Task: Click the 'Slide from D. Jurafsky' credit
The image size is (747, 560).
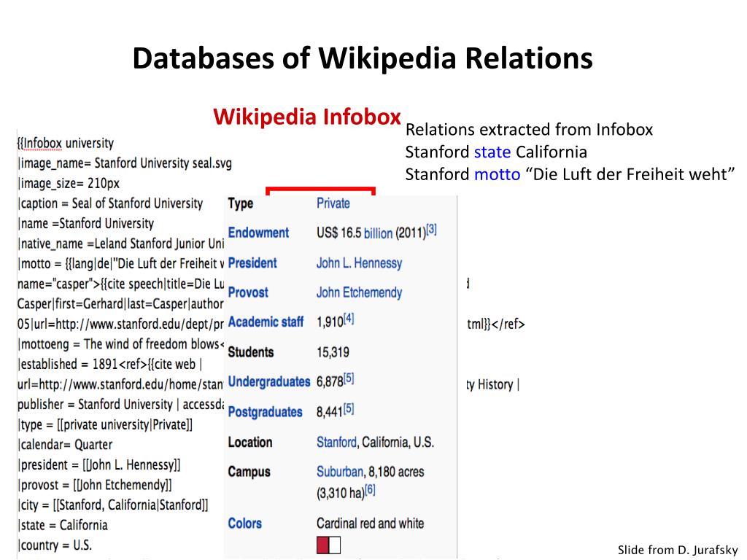Action: click(678, 550)
